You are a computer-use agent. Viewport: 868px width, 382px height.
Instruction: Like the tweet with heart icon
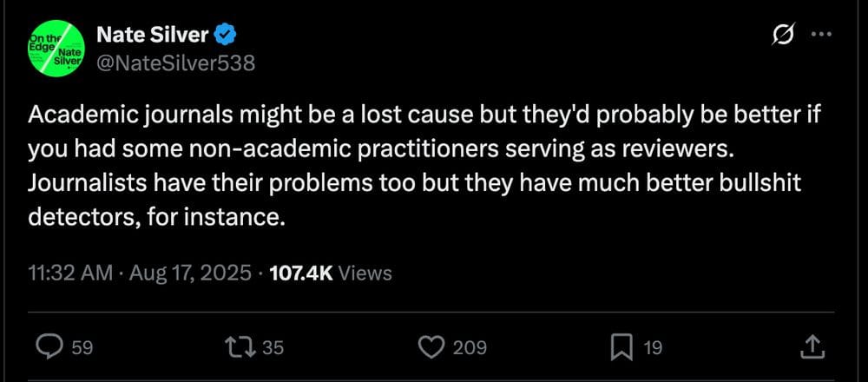[x=433, y=347]
